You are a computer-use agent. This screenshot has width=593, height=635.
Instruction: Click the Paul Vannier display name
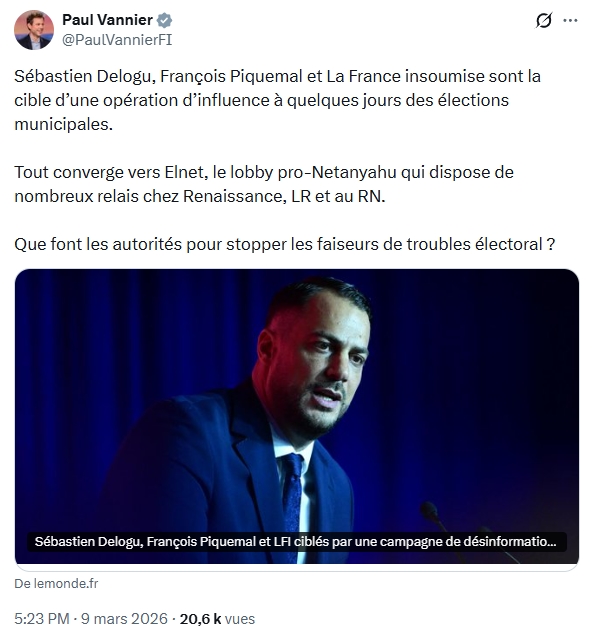click(x=107, y=19)
